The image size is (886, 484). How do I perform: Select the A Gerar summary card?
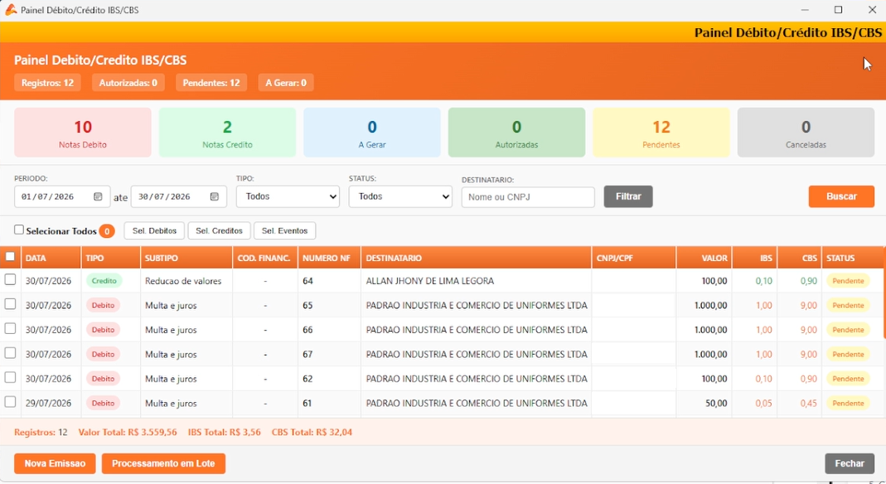(372, 133)
